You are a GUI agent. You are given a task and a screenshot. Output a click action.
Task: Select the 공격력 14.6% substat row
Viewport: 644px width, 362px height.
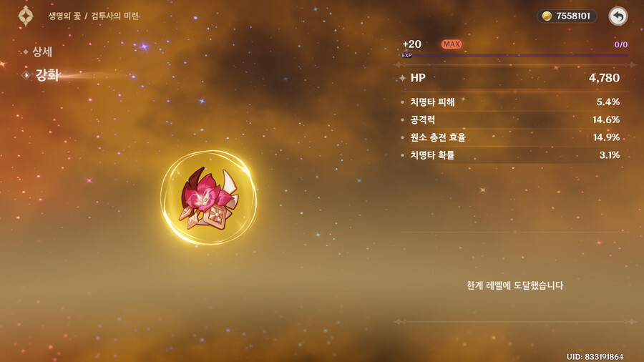tap(511, 120)
